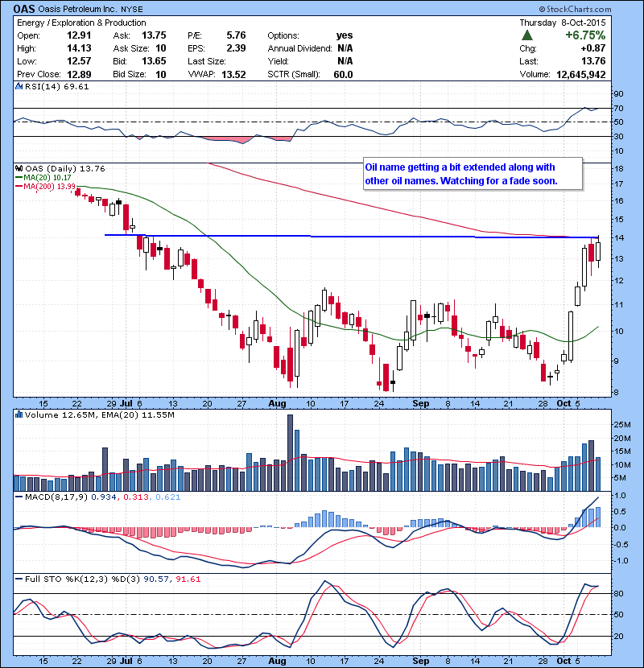
Task: Click the High value 14.13
Action: 79,48
